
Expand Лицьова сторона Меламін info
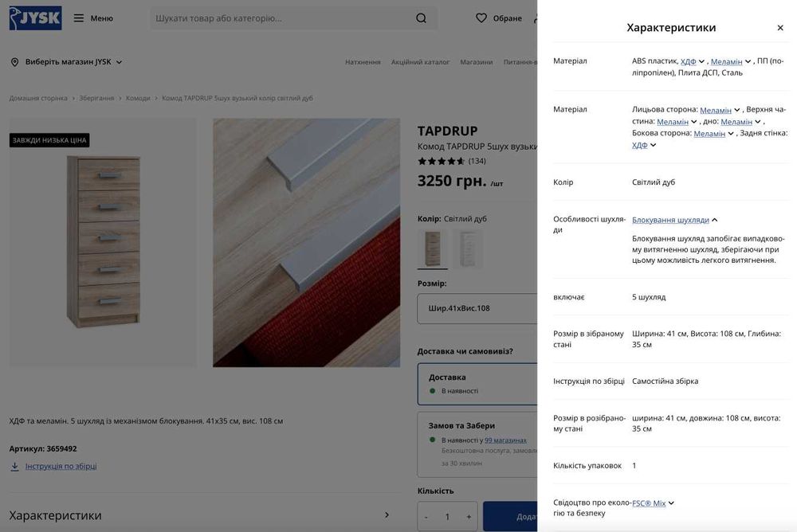720,110
